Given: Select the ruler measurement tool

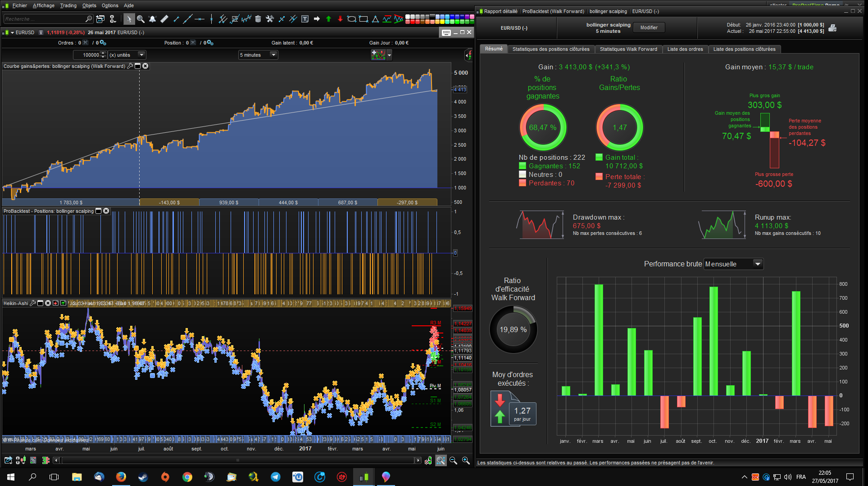Looking at the screenshot, I should pos(164,19).
